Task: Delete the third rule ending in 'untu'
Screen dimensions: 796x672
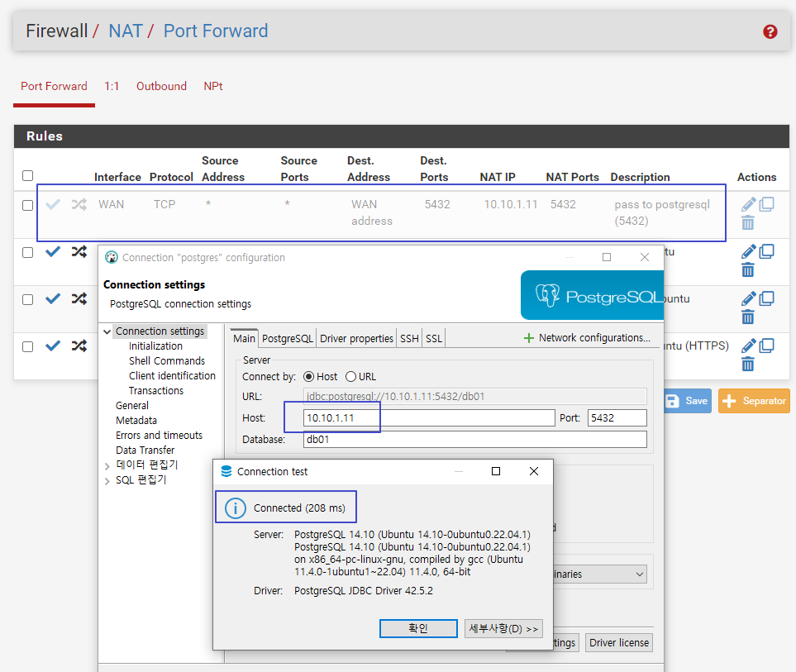Action: coord(748,317)
